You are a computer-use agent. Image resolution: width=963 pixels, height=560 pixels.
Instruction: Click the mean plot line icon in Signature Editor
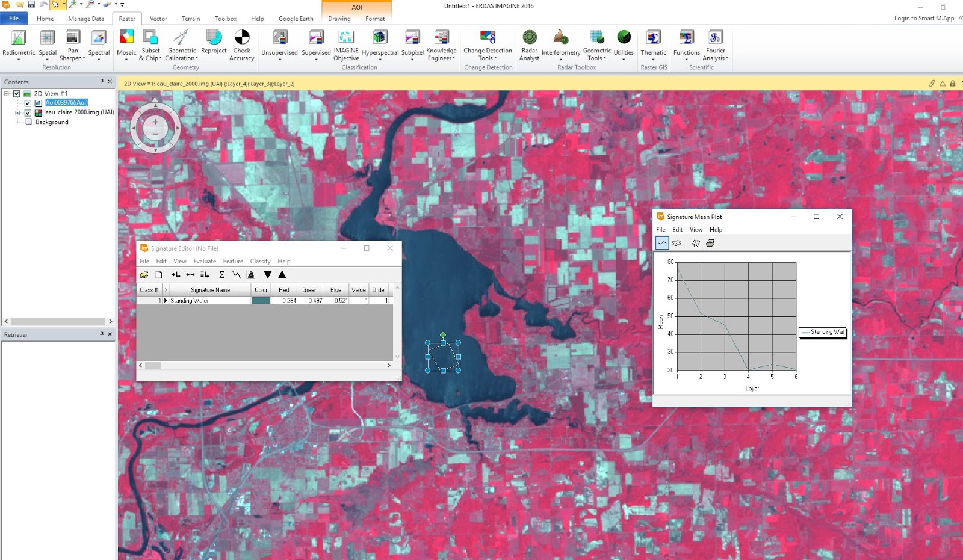tap(236, 275)
